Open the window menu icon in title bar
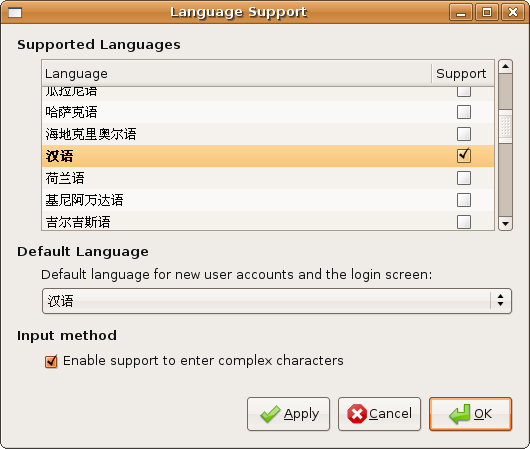Viewport: 530px width, 449px height. pyautogui.click(x=15, y=13)
